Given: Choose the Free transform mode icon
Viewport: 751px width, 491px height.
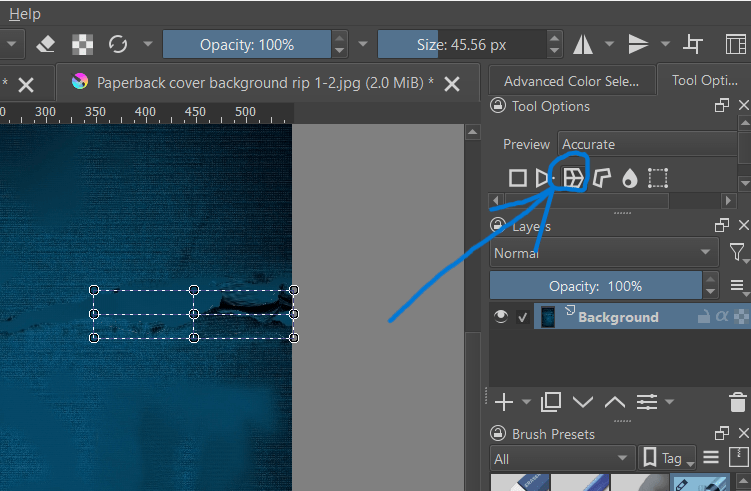Looking at the screenshot, I should [x=517, y=178].
